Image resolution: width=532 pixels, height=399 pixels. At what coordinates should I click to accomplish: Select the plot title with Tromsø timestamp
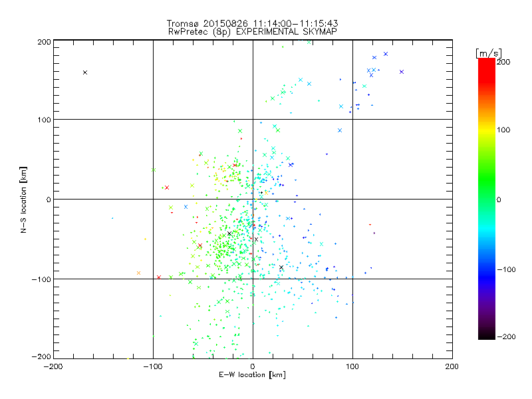click(252, 23)
